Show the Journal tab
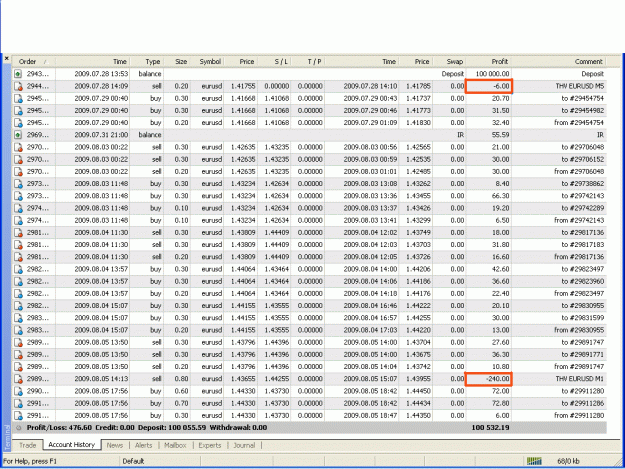The image size is (625, 469). click(244, 445)
